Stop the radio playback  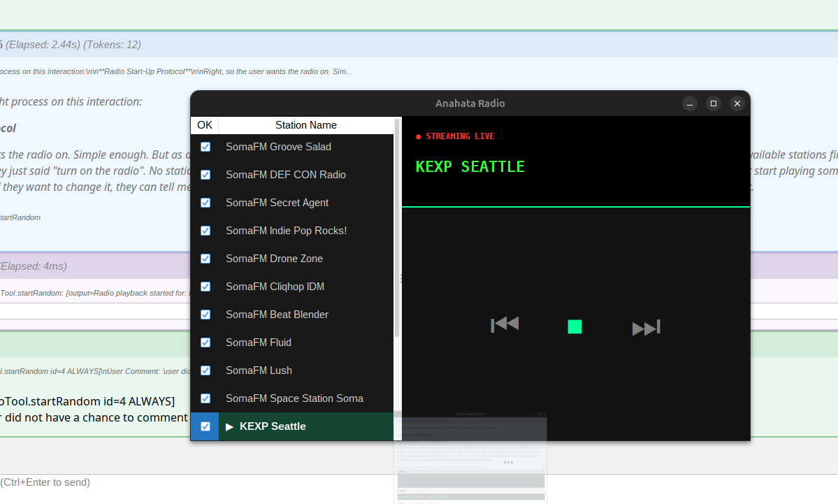click(575, 326)
